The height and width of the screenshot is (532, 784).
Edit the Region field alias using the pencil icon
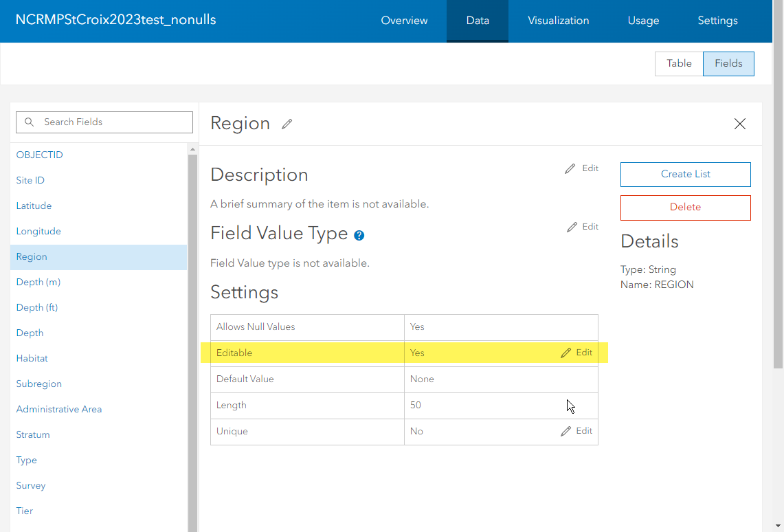pyautogui.click(x=287, y=123)
